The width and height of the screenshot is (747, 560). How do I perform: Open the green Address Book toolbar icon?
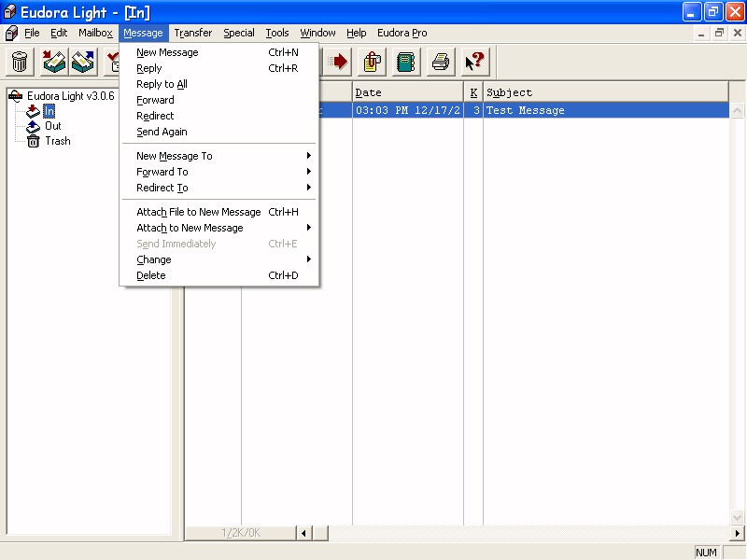pyautogui.click(x=406, y=62)
